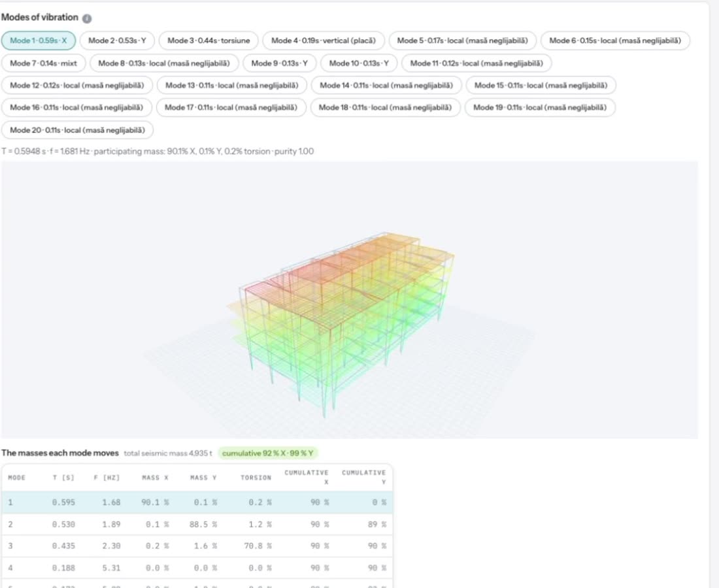Show the Mode 13 · 0.11s local chip
This screenshot has height=588, width=719.
click(x=231, y=85)
